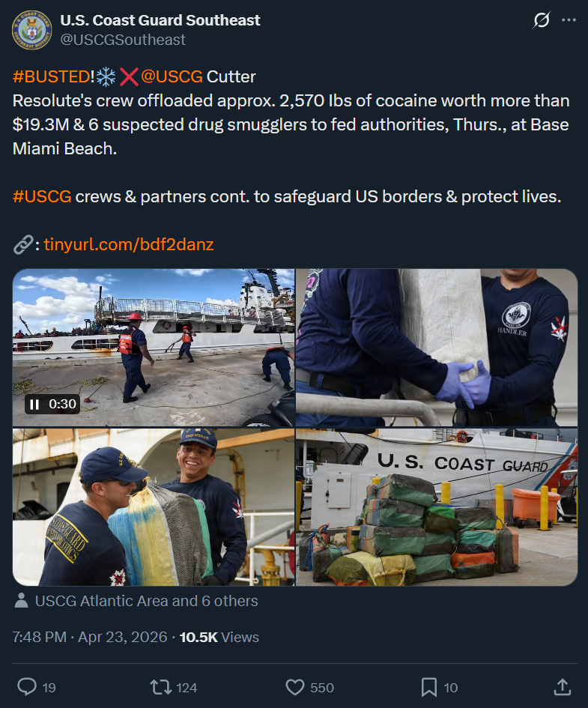The height and width of the screenshot is (708, 588).
Task: Open the @USCG mention link
Action: 172,76
